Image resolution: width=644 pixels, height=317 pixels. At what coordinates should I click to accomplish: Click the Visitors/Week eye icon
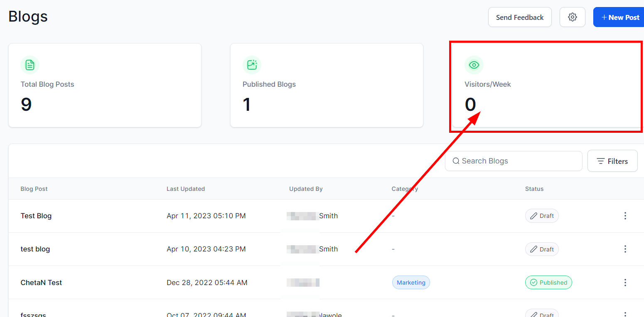[474, 65]
